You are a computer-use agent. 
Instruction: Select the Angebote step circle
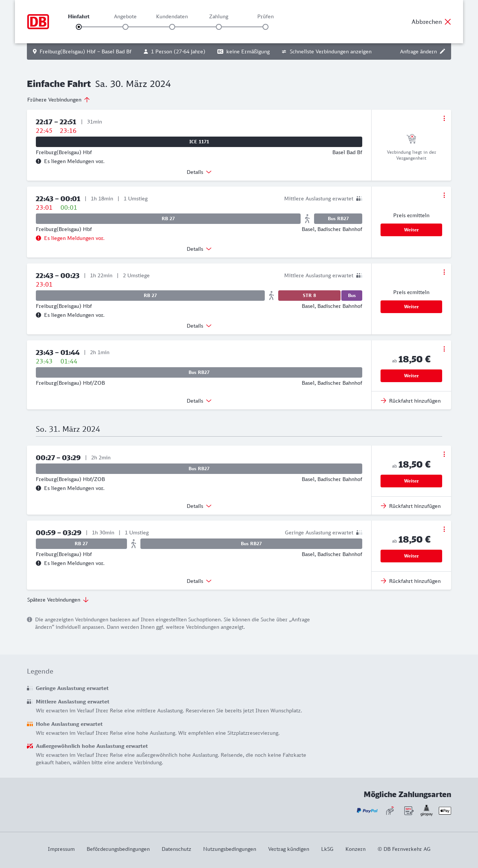[x=125, y=27]
